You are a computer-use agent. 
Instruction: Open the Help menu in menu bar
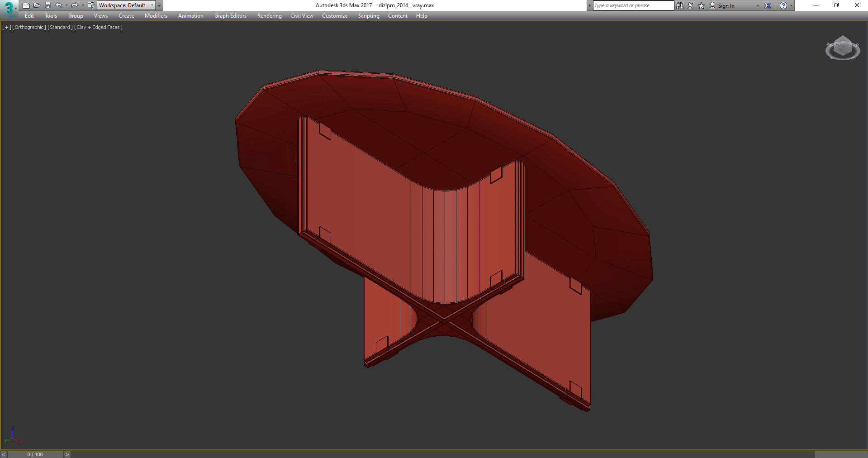click(422, 16)
